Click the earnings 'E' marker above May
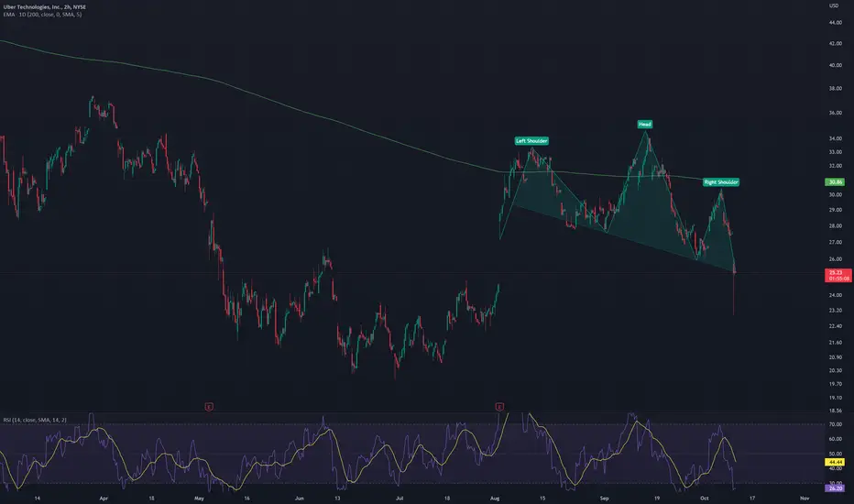This screenshot has width=854, height=504. 209,407
